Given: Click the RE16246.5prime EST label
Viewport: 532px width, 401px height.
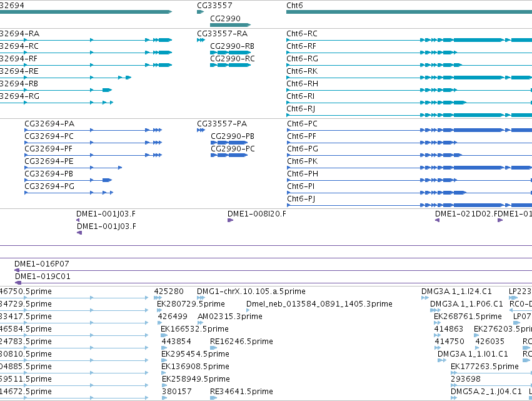Looking at the screenshot, I should coord(241,342).
